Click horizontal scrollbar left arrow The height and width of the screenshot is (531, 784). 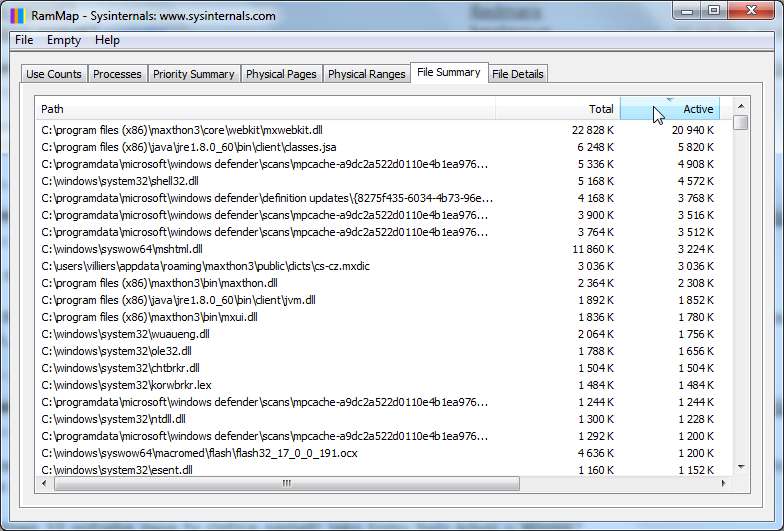(x=44, y=484)
